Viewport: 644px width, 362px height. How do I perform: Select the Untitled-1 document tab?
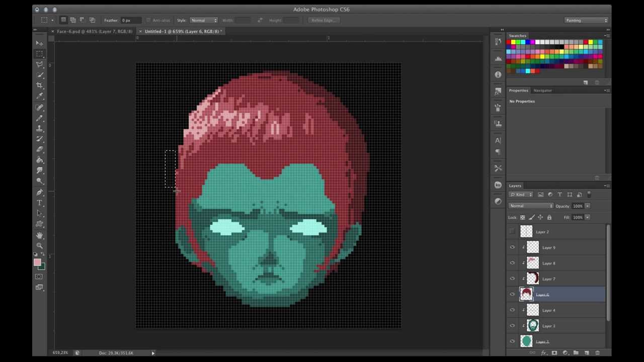(x=182, y=31)
